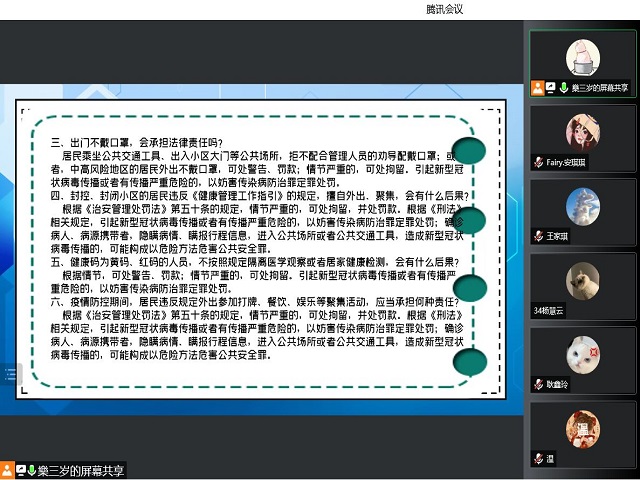Select the 樂三岁 screen-sharing participant avatar
Viewport: 640px width, 480px height.
[x=583, y=58]
